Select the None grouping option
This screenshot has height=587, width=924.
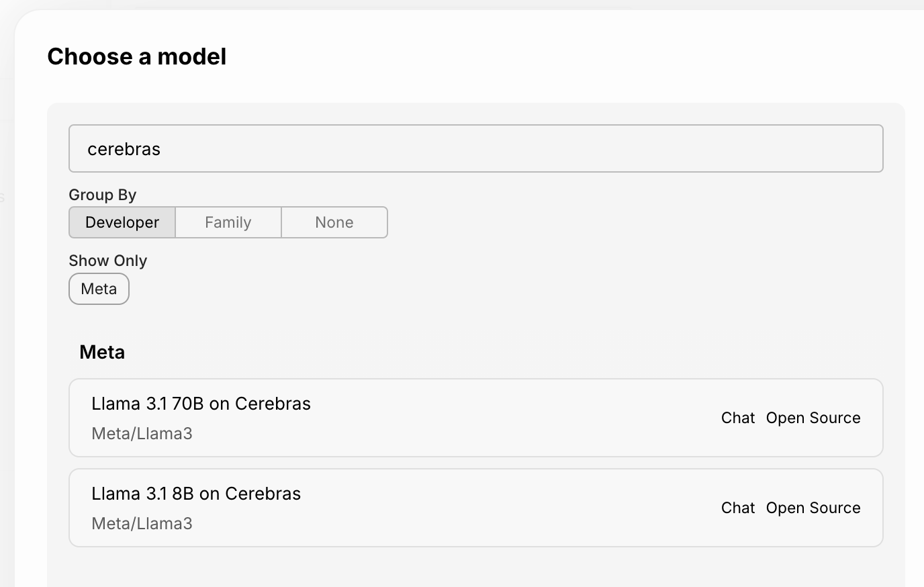coord(334,222)
